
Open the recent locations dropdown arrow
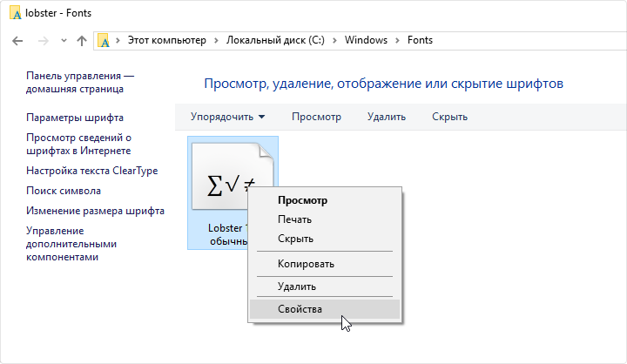point(64,40)
